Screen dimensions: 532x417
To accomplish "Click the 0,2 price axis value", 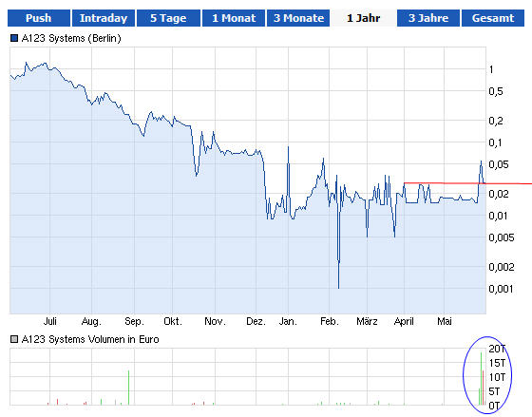I will coord(496,121).
